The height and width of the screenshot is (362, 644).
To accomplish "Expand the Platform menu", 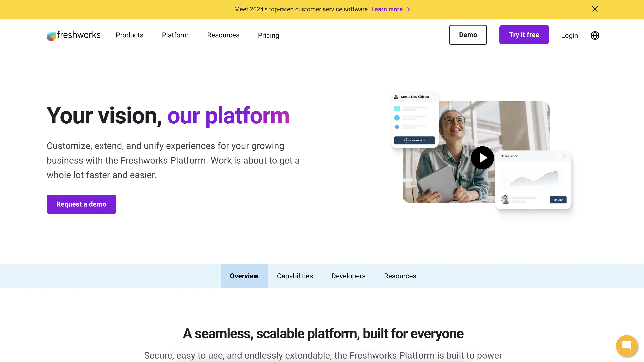I will (x=175, y=35).
